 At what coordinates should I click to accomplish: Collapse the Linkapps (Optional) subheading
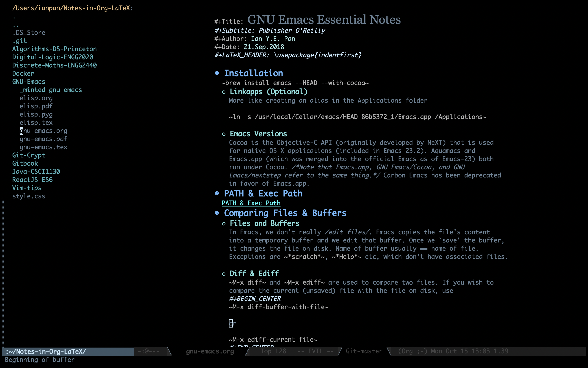pyautogui.click(x=268, y=92)
